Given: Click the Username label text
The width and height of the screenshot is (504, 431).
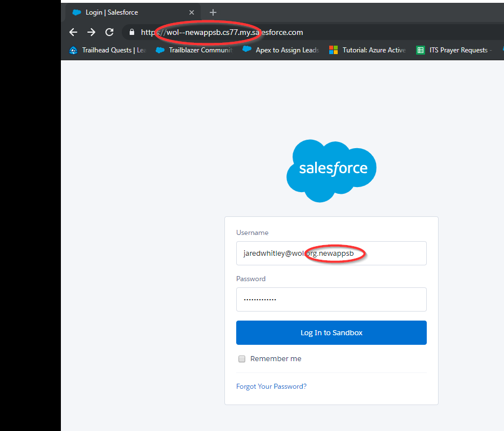Looking at the screenshot, I should [x=253, y=233].
